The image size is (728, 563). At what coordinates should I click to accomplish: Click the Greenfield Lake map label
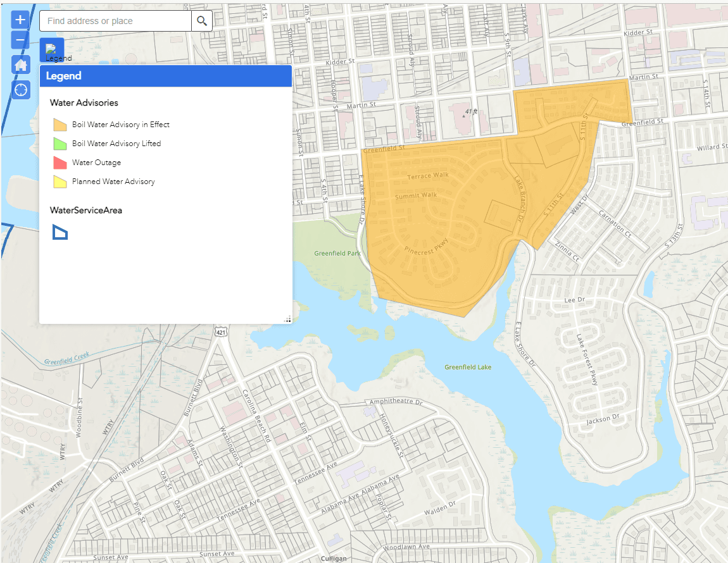pyautogui.click(x=468, y=367)
